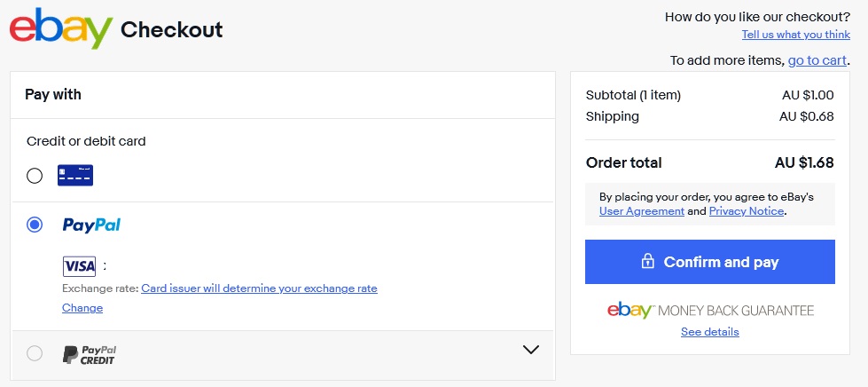868x387 pixels.
Task: Click the padlock icon on Confirm button
Action: (x=647, y=261)
